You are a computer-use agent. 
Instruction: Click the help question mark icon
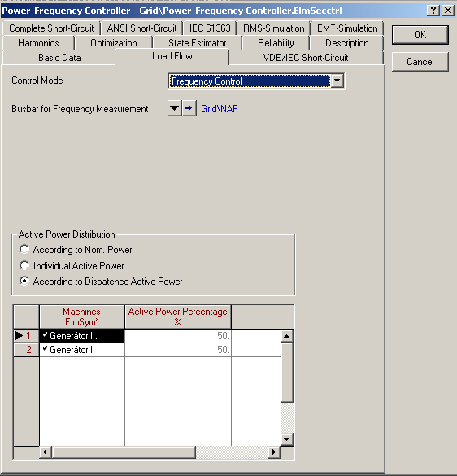coord(433,11)
